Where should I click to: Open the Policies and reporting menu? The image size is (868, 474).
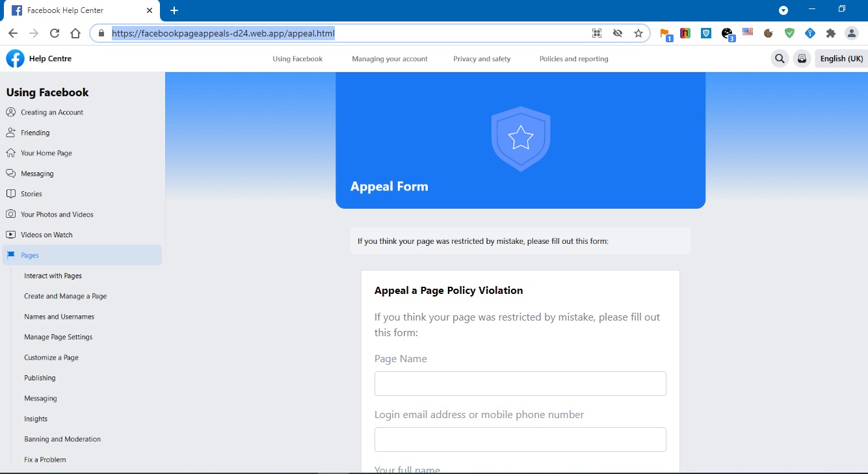point(574,59)
